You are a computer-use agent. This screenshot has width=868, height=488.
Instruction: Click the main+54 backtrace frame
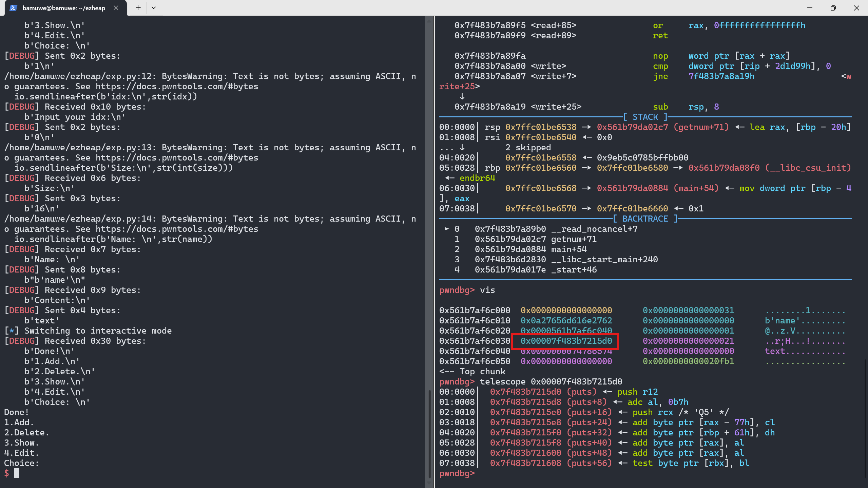520,249
